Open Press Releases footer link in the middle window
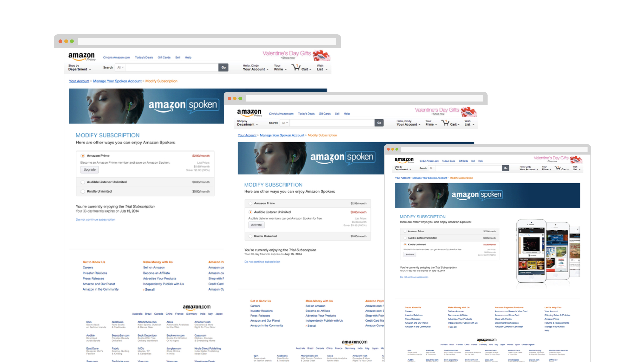This screenshot has width=644, height=362. (x=260, y=316)
